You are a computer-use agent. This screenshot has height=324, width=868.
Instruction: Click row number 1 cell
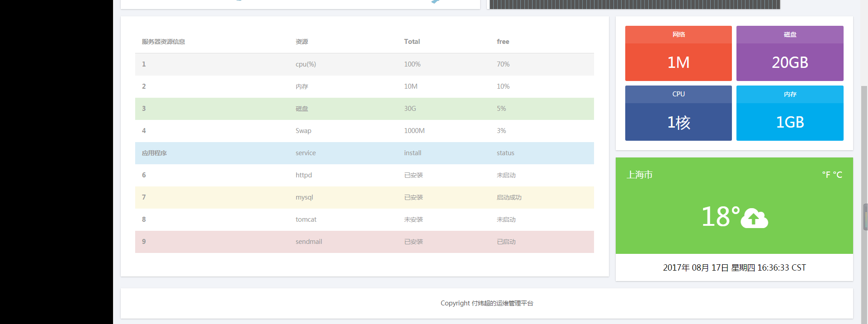(144, 64)
